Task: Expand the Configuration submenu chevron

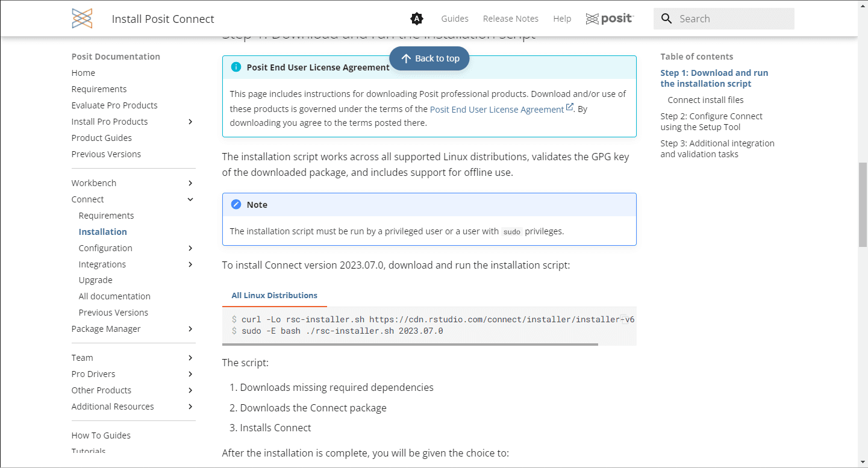Action: [x=190, y=248]
